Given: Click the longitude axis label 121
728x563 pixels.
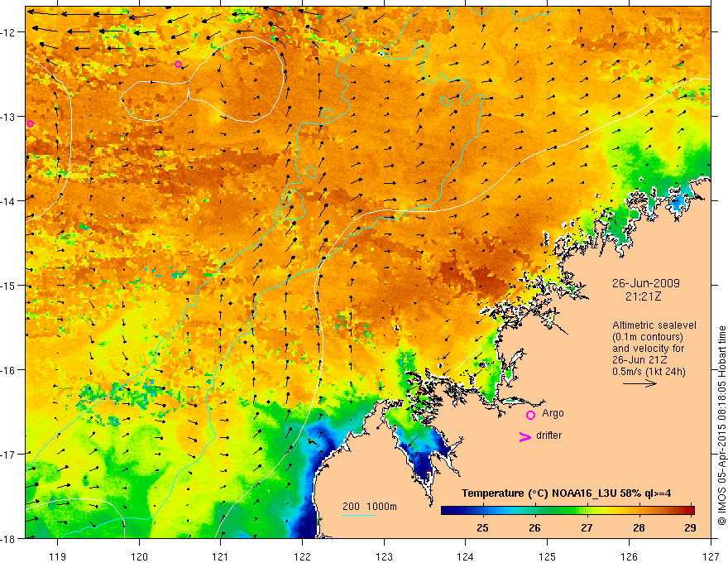Looking at the screenshot, I should pos(221,557).
